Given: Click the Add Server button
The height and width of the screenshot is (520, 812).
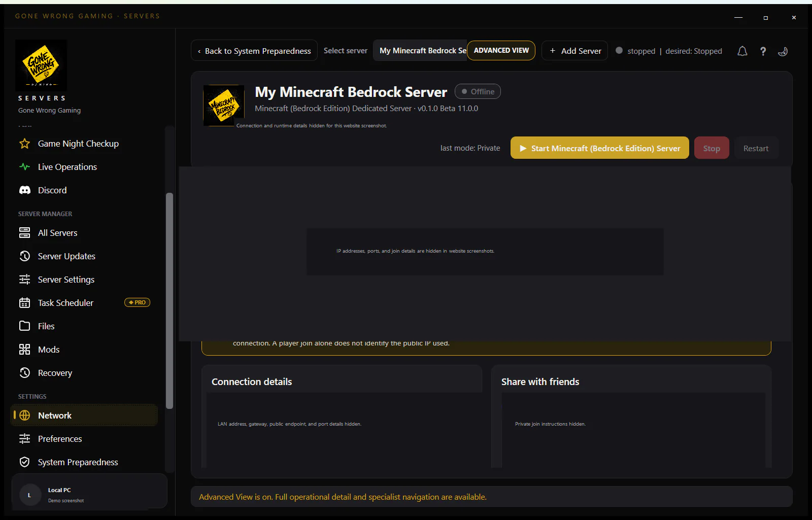Looking at the screenshot, I should (575, 51).
